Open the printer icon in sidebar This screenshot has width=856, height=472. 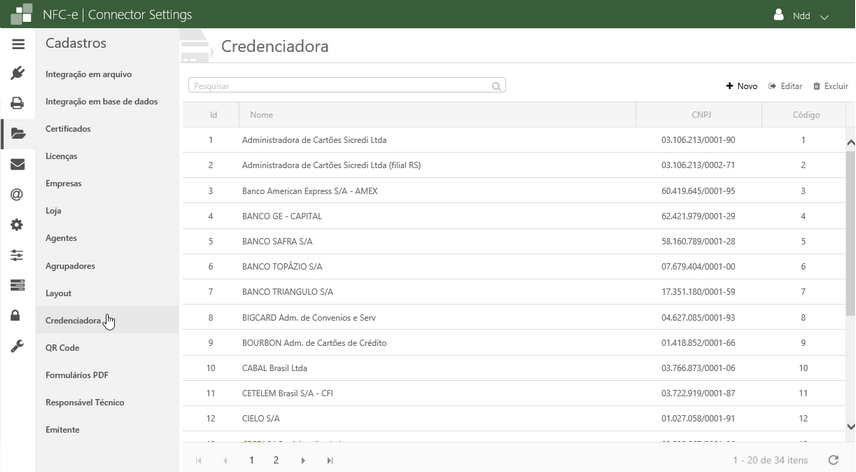pos(17,103)
